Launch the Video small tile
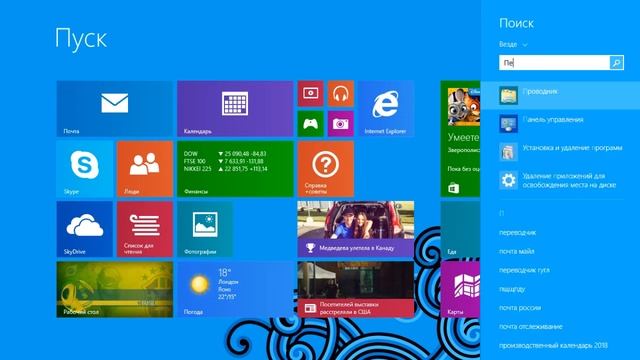The image size is (640, 360). pyautogui.click(x=311, y=93)
